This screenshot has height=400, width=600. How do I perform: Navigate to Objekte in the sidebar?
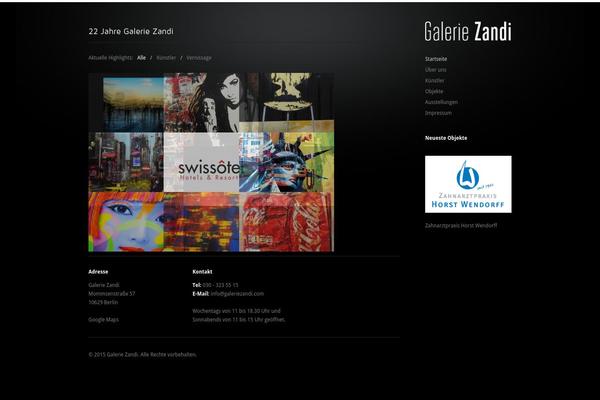point(434,91)
